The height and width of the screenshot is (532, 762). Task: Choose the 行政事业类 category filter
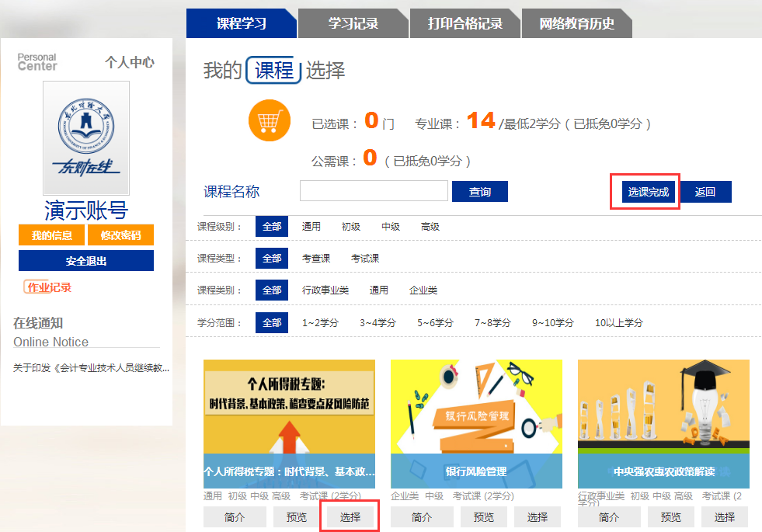(x=325, y=290)
